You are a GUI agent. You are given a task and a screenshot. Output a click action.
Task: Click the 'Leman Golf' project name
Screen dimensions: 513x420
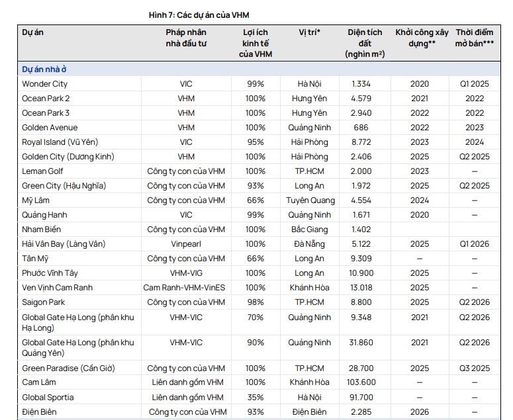(x=42, y=171)
